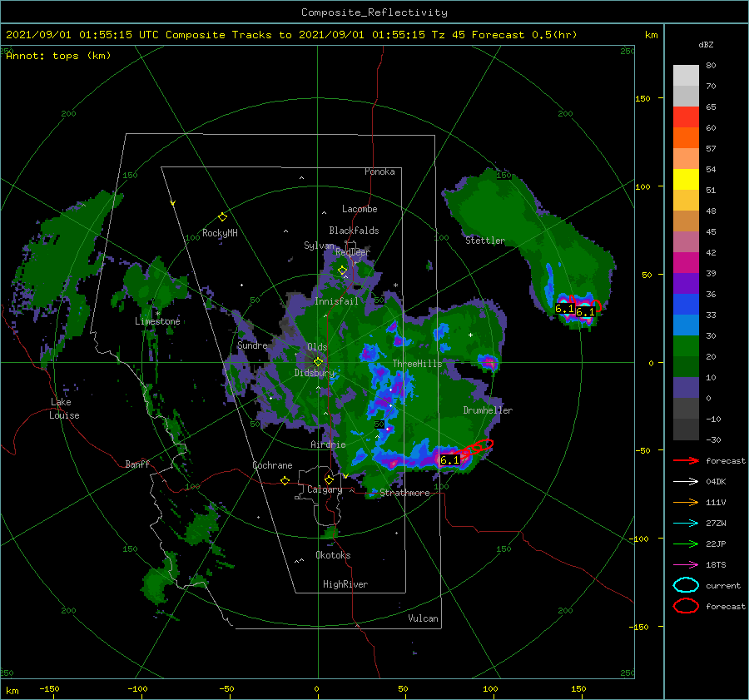Click the Innisfail label
749x700 pixels.
[336, 301]
